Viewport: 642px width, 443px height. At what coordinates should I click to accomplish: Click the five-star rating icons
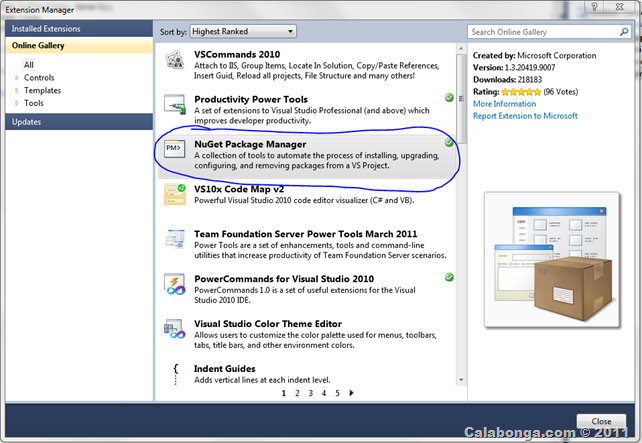pos(521,92)
